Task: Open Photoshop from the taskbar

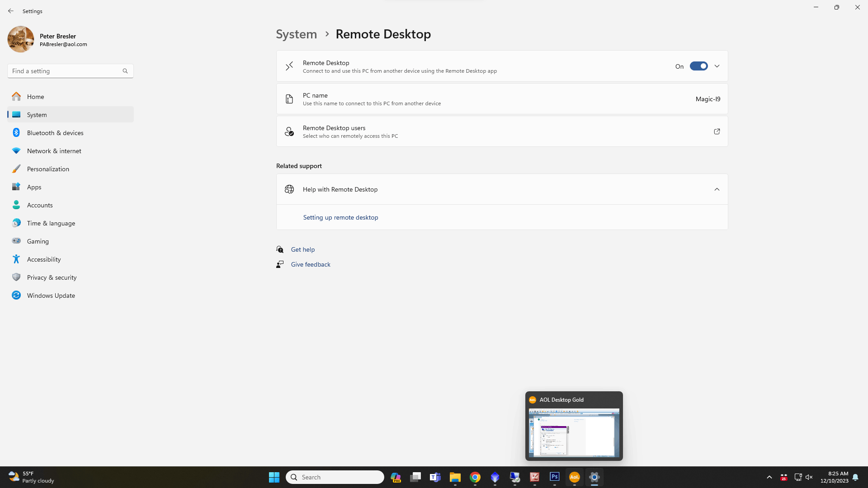Action: tap(555, 477)
